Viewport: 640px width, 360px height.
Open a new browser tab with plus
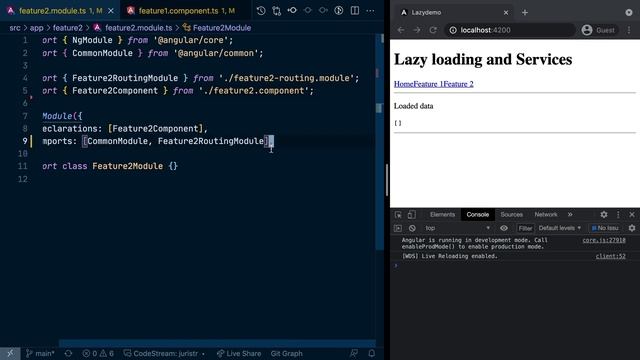pyautogui.click(x=524, y=13)
